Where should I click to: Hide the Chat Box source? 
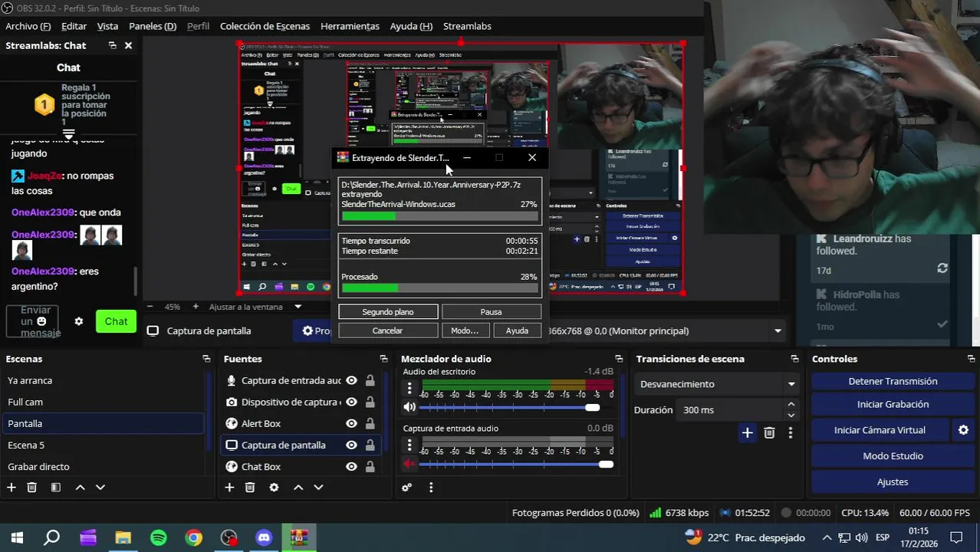point(351,466)
